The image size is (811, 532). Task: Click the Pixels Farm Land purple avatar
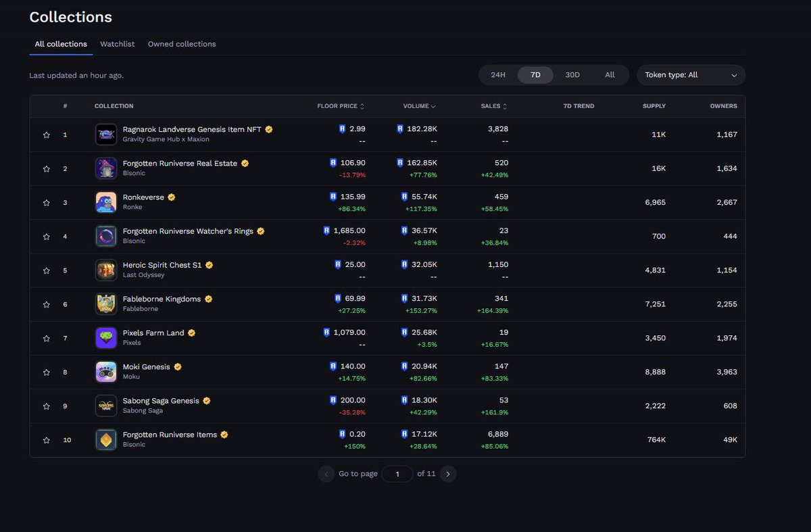pyautogui.click(x=106, y=338)
